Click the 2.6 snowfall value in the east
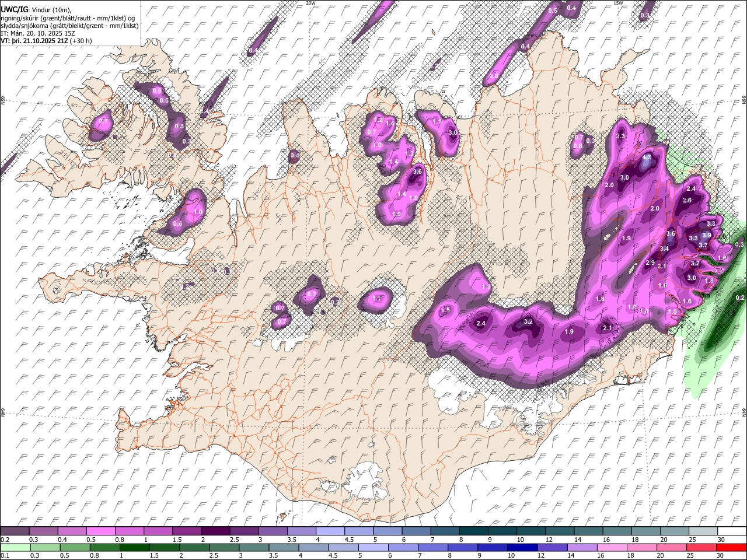 coord(687,201)
